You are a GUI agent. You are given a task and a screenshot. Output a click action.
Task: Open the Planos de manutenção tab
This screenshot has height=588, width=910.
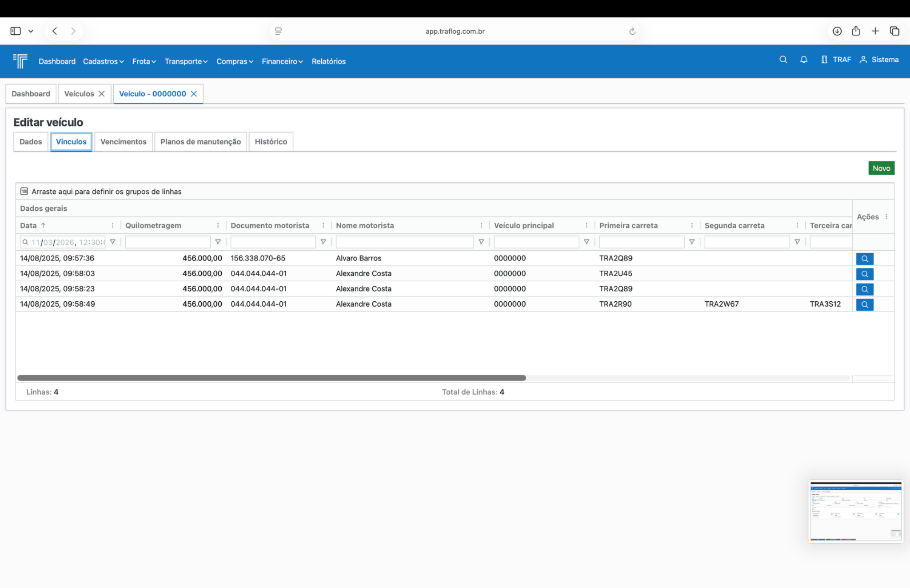[200, 142]
